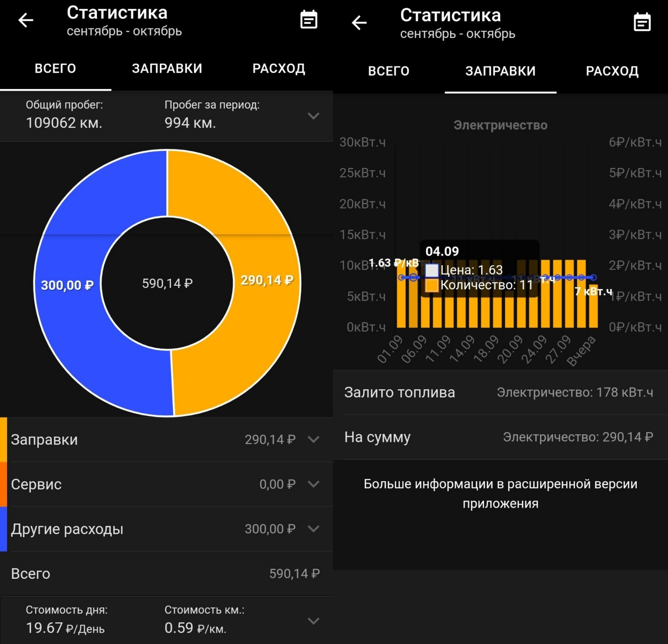Tap blue 300,00 ₽ donut segment
The height and width of the screenshot is (644, 668).
tap(68, 285)
